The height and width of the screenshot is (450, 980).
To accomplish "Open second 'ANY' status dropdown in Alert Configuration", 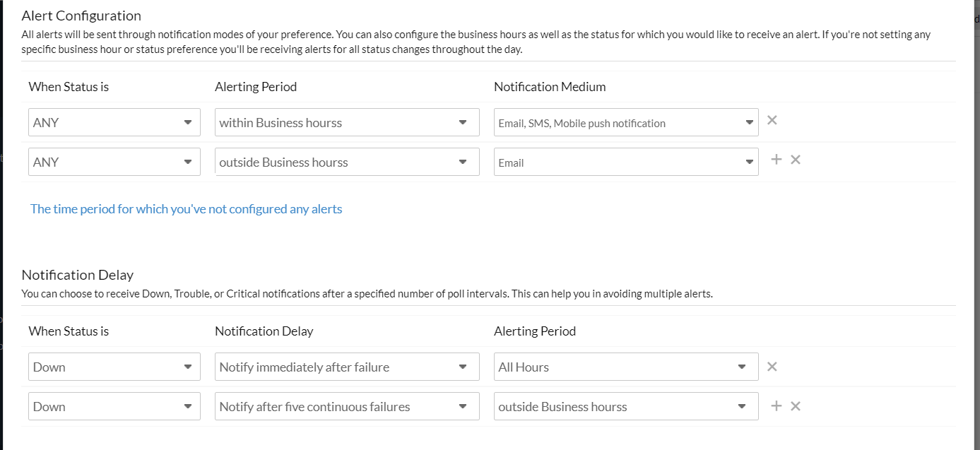I will 114,162.
